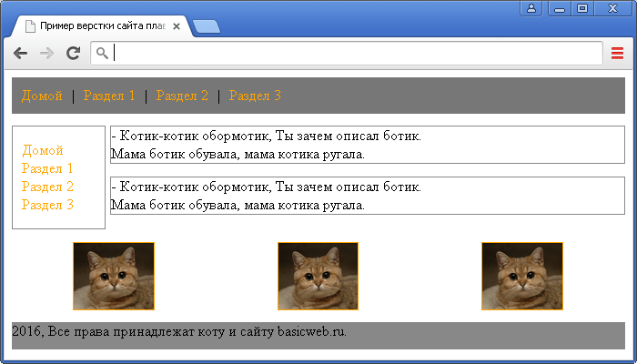This screenshot has width=637, height=364.
Task: Click the user profile icon in title bar
Action: coord(531,8)
